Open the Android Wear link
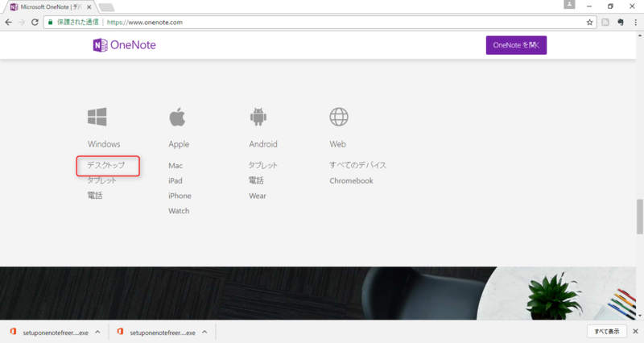Image resolution: width=644 pixels, height=343 pixels. (x=258, y=196)
